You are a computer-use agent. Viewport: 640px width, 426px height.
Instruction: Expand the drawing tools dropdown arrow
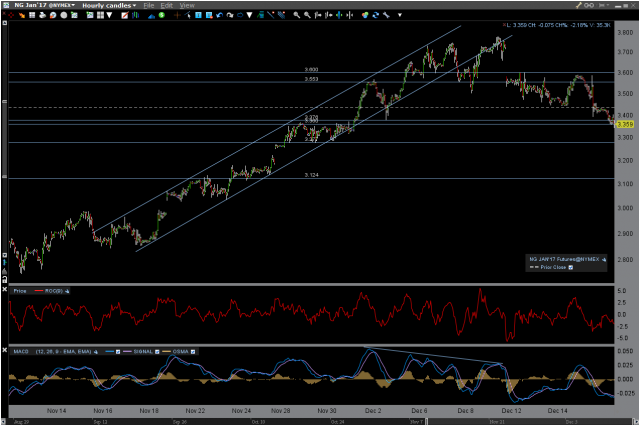click(x=249, y=15)
